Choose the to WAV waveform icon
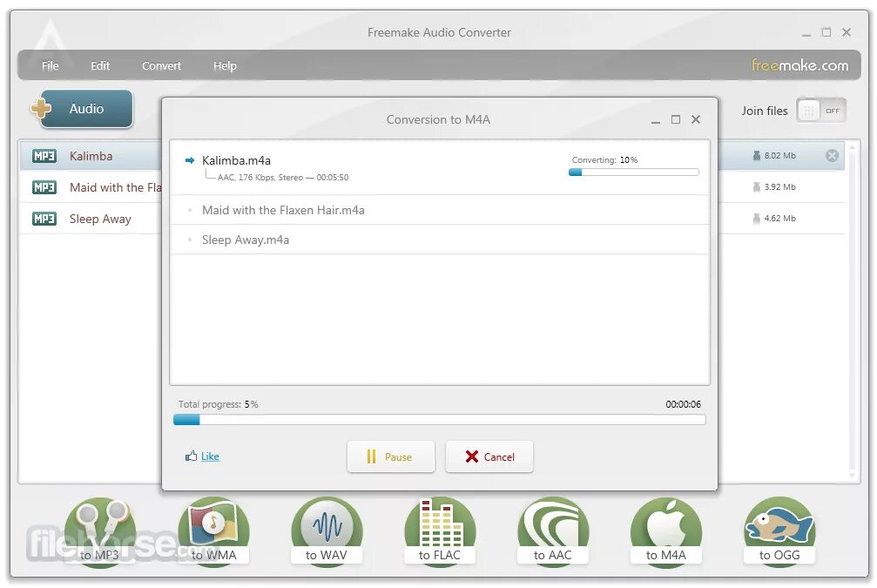Viewport: 877px width, 588px height. click(327, 532)
